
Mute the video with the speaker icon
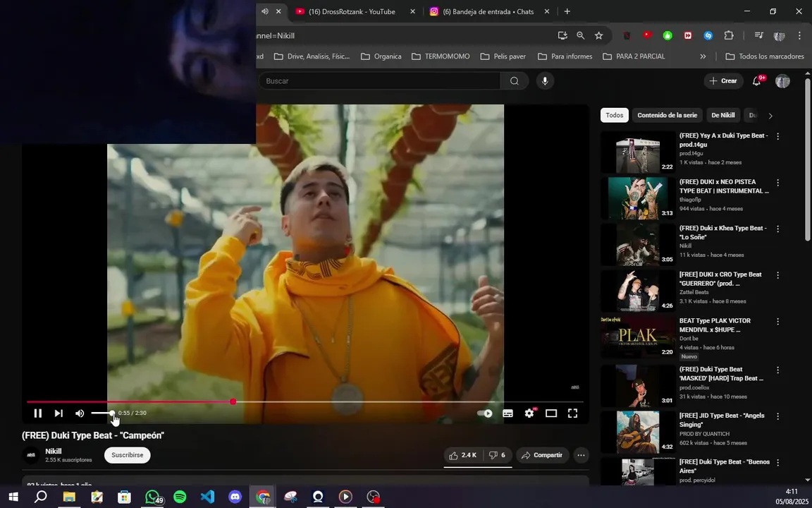coord(80,413)
